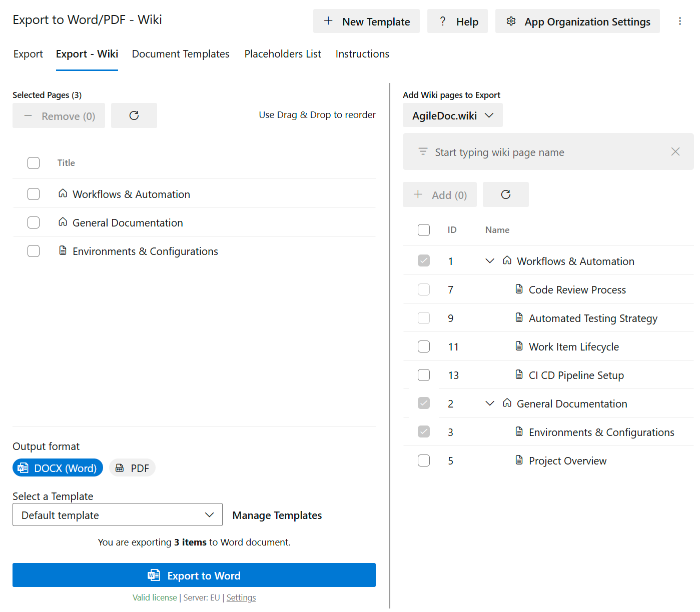700x612 pixels.
Task: Click home icon beside Workflows & Automation in wiki tree
Action: coord(507,260)
